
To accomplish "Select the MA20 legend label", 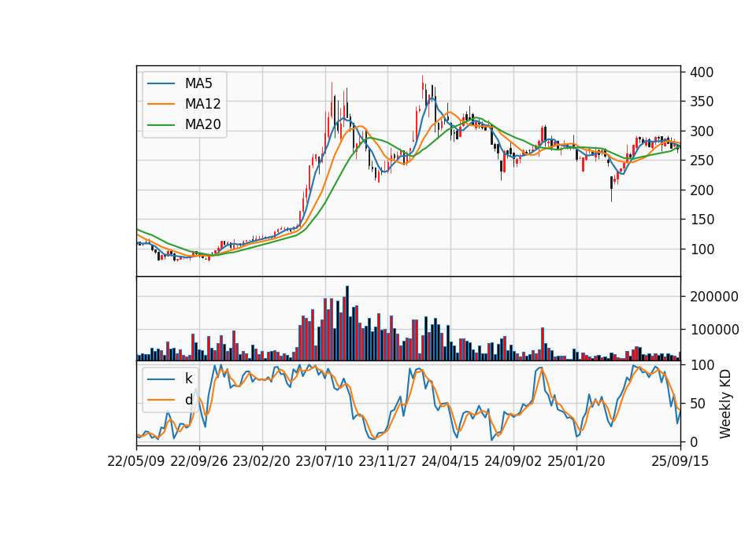I will [x=202, y=124].
